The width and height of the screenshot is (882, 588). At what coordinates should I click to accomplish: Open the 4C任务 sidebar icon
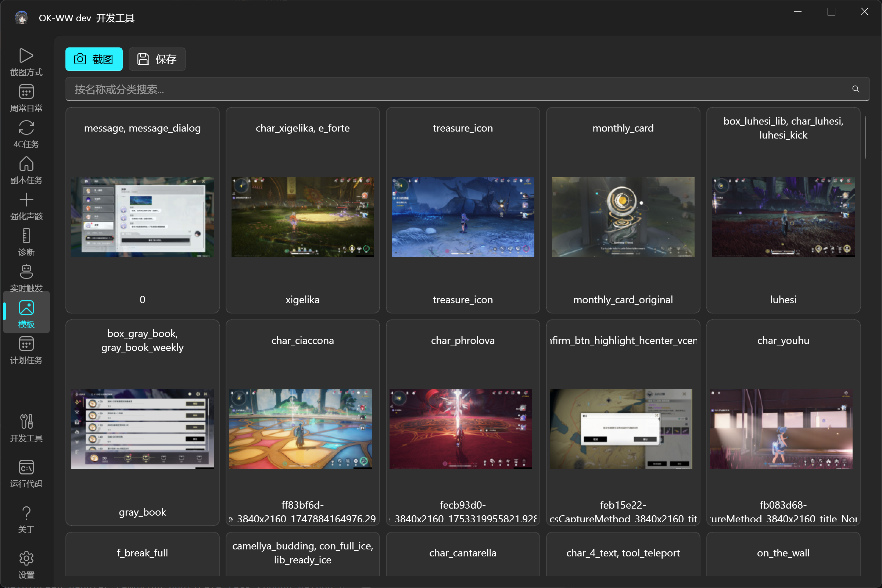26,128
